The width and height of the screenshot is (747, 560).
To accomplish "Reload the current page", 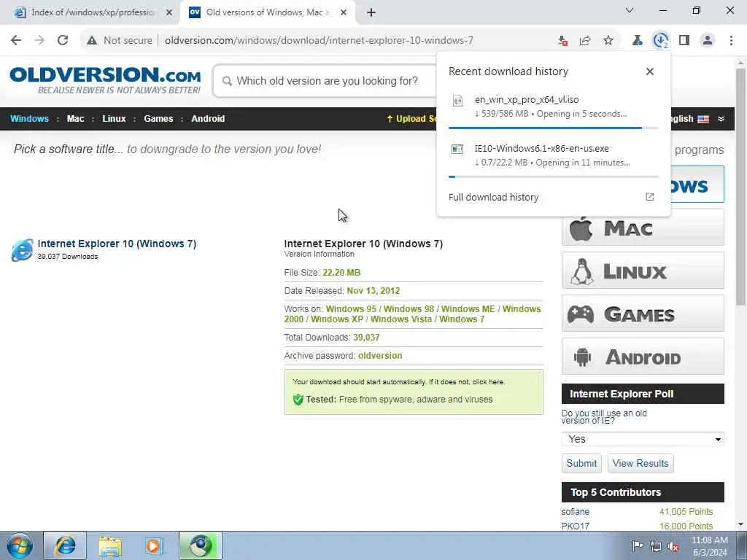I will tap(63, 41).
